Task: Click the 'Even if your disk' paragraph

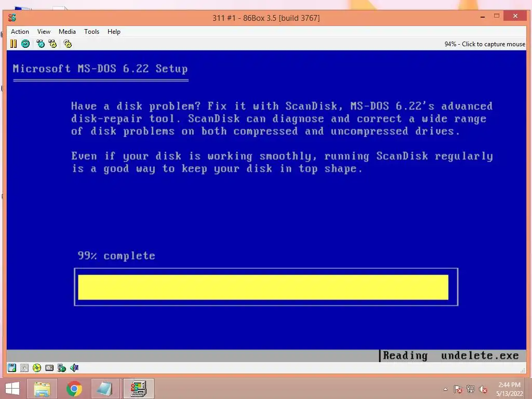Action: pos(282,162)
